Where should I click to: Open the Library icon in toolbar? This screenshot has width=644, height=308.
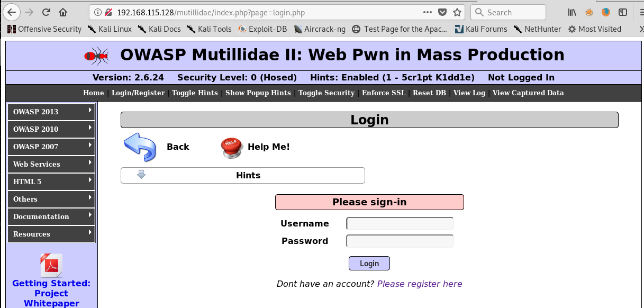pyautogui.click(x=572, y=12)
